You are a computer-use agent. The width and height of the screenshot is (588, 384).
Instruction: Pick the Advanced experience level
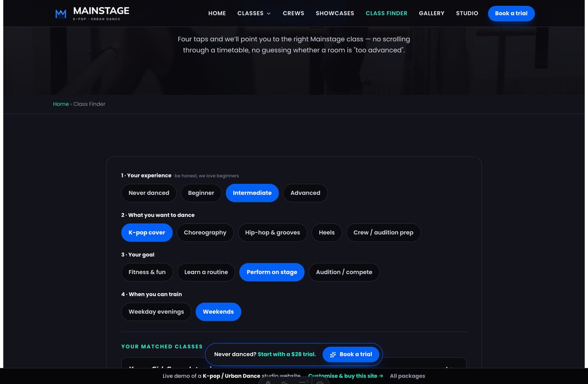click(305, 193)
